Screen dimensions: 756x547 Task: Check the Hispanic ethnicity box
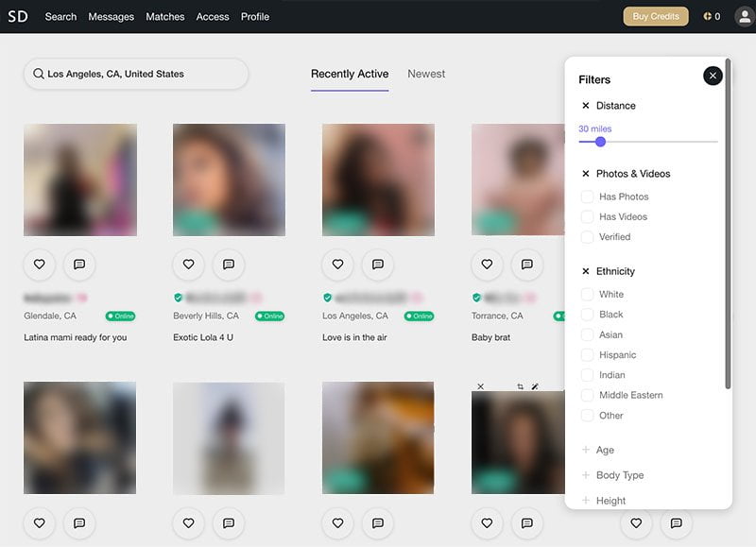(587, 354)
